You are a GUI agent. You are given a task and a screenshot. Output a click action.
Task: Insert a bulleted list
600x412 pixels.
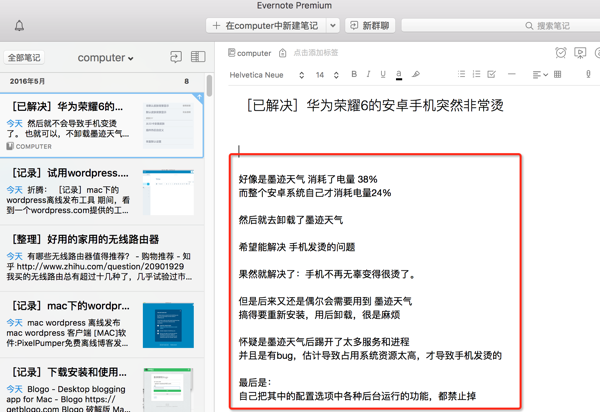point(461,74)
